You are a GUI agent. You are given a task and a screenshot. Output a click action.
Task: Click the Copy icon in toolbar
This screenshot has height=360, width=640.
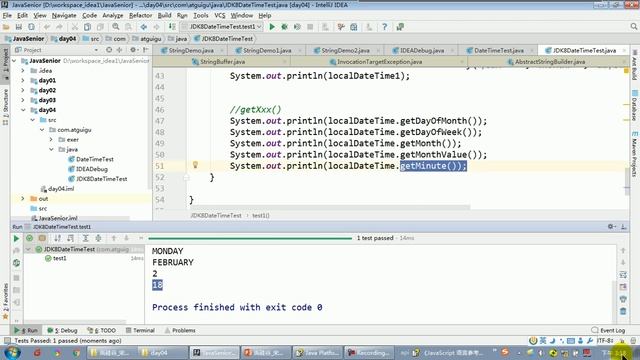click(x=87, y=27)
